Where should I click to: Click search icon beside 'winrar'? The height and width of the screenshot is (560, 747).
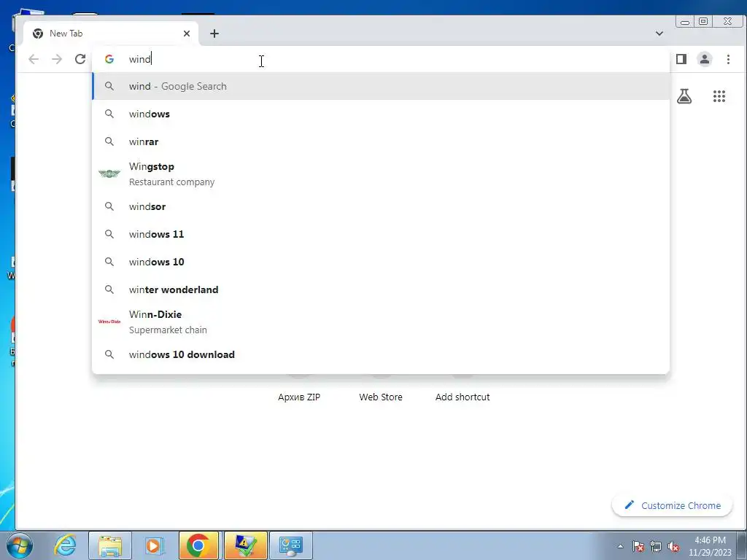point(109,141)
